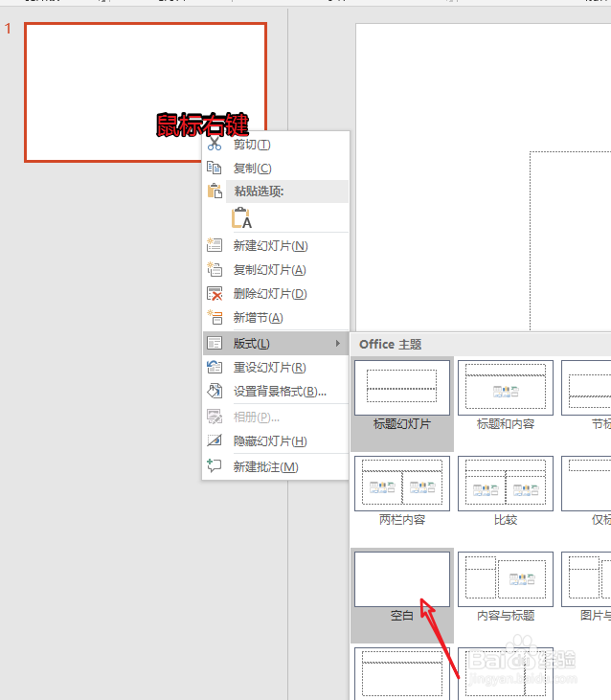The height and width of the screenshot is (700, 611).
Task: Click the Hide Slide icon
Action: coord(215,440)
